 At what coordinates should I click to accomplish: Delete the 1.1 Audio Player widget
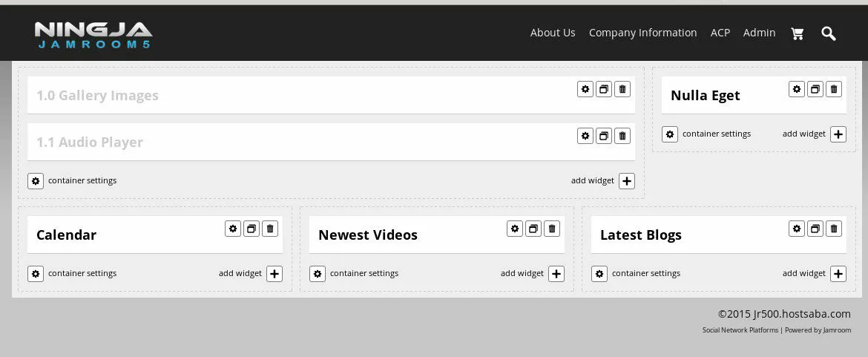[622, 136]
